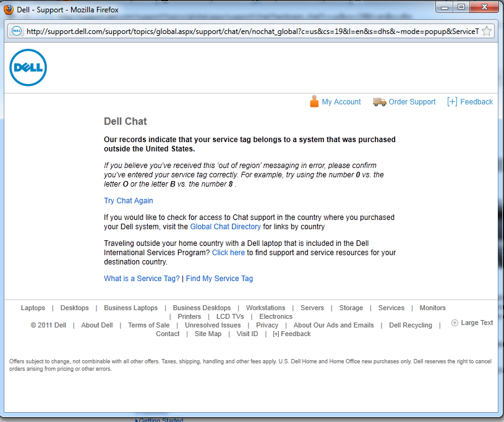504x422 pixels.
Task: Click the Firefox icon in title bar
Action: [x=9, y=9]
